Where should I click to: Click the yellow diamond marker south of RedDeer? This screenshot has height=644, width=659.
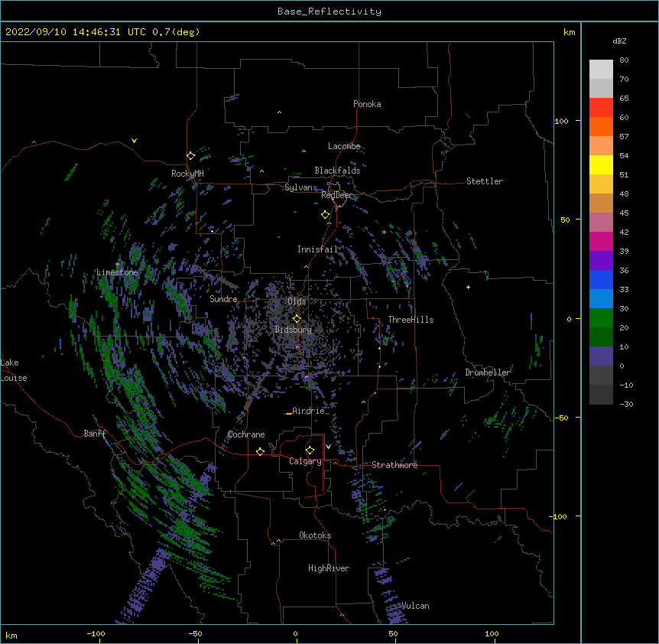[325, 215]
